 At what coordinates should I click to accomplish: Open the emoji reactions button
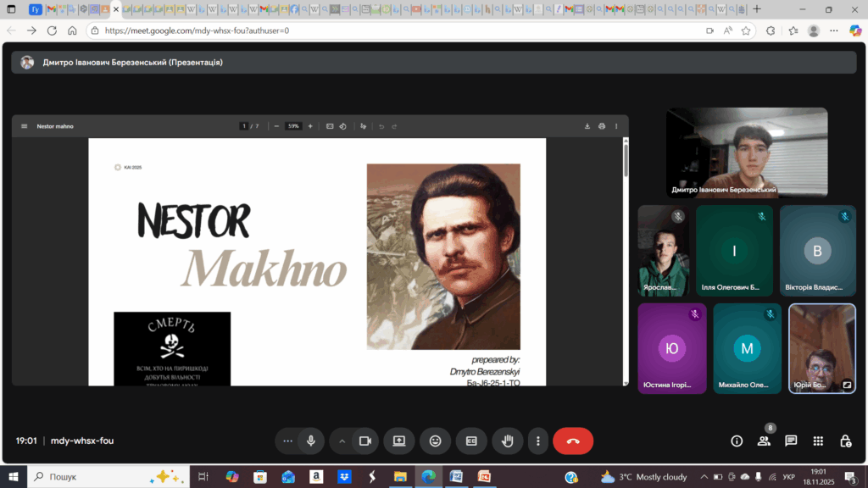pyautogui.click(x=435, y=441)
